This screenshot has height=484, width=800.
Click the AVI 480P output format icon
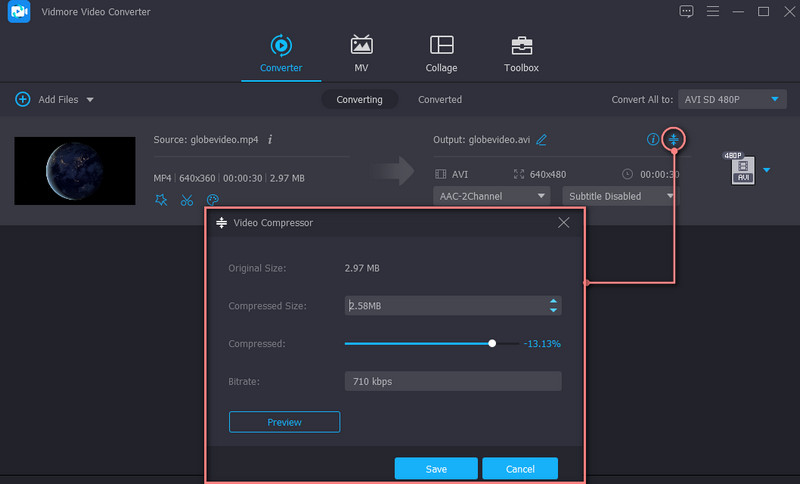click(742, 169)
